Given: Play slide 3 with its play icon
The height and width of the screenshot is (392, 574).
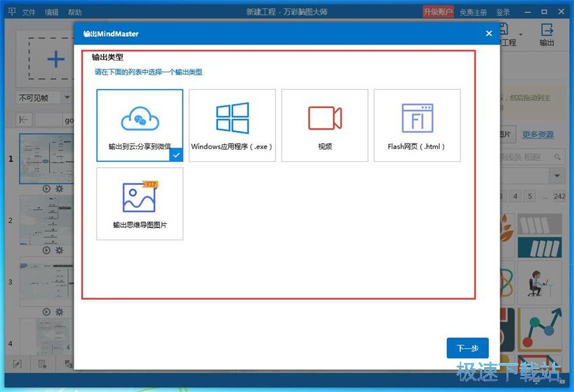Looking at the screenshot, I should click(x=46, y=312).
